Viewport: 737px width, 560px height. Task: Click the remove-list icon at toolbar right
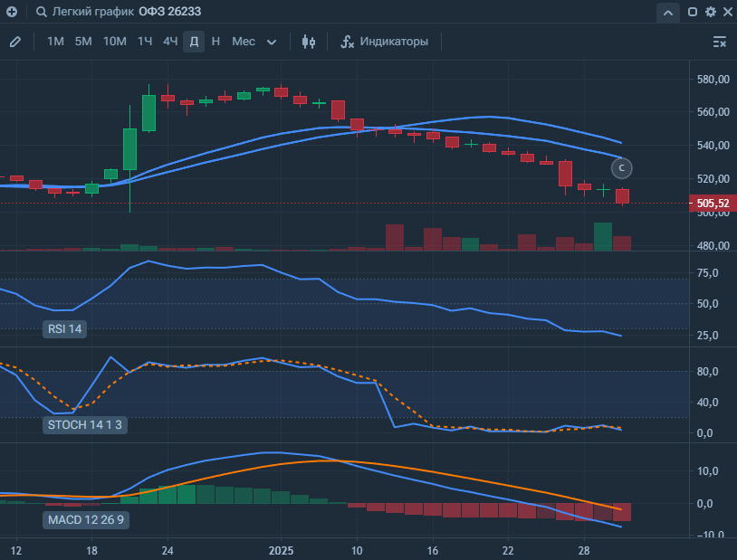coord(720,42)
